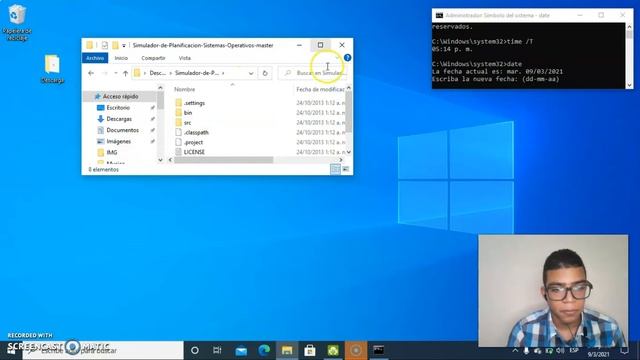
Task: Open the recent locations dropdown arrow
Action: (x=116, y=73)
